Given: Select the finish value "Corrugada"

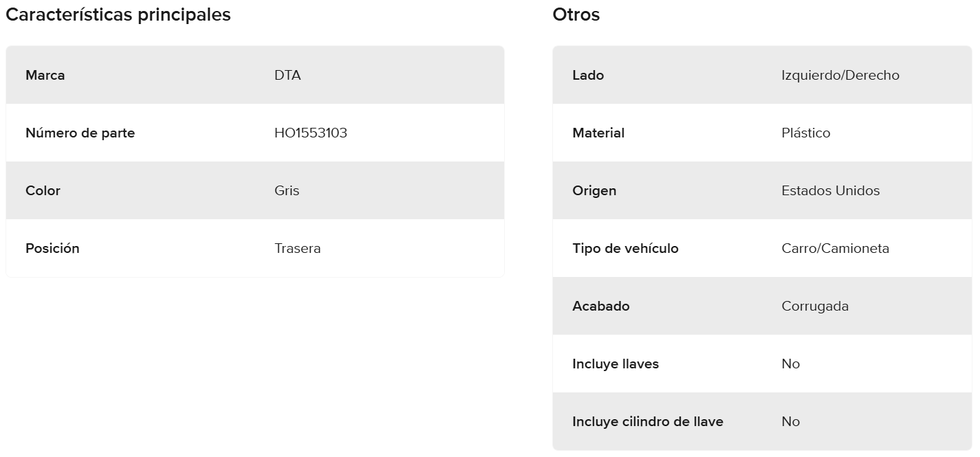Looking at the screenshot, I should point(815,306).
